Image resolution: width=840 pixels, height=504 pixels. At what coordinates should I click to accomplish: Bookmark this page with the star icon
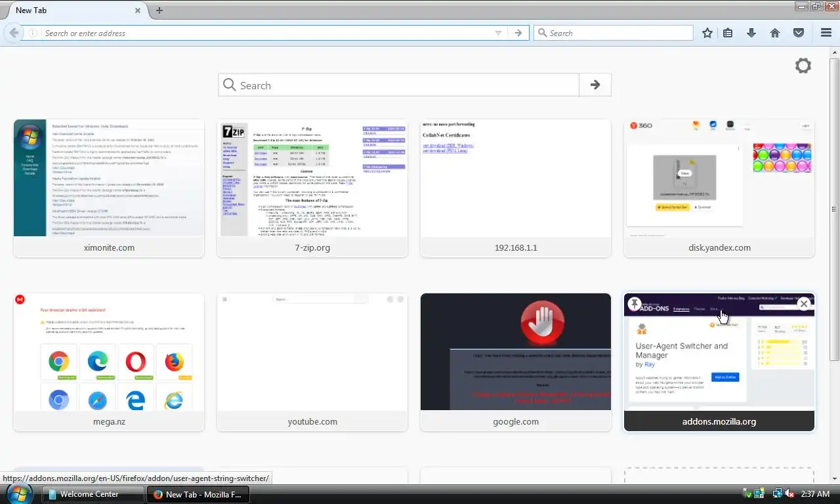coord(707,33)
